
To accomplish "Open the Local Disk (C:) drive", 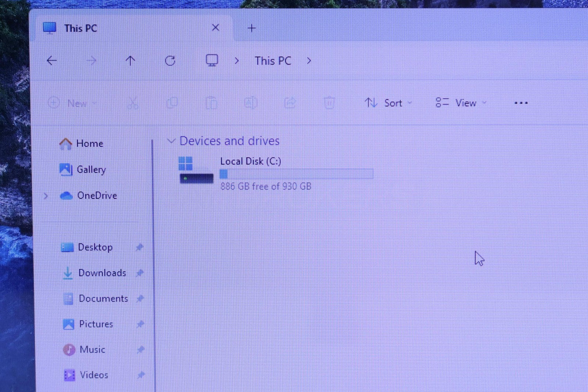I will 250,161.
